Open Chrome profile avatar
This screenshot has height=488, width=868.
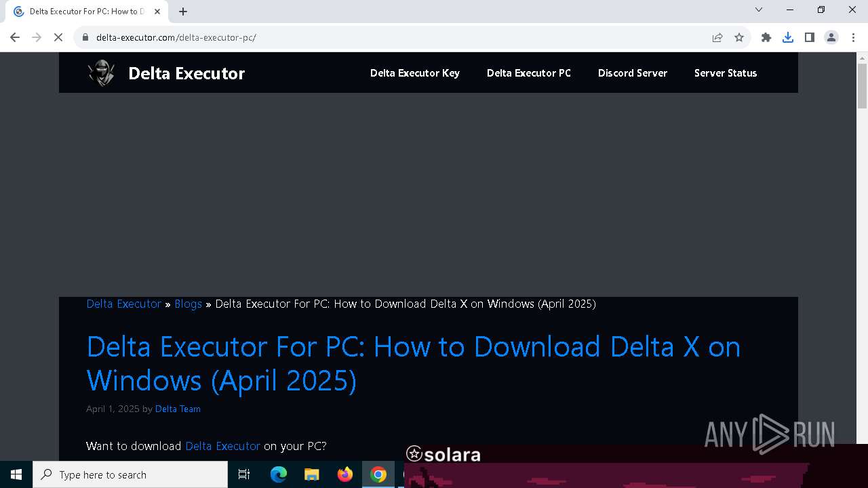pyautogui.click(x=831, y=37)
